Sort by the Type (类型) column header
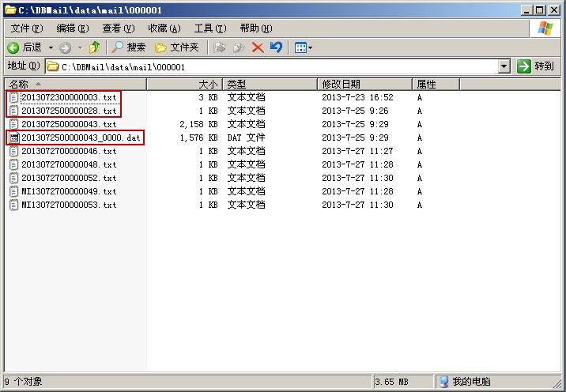 coord(270,85)
